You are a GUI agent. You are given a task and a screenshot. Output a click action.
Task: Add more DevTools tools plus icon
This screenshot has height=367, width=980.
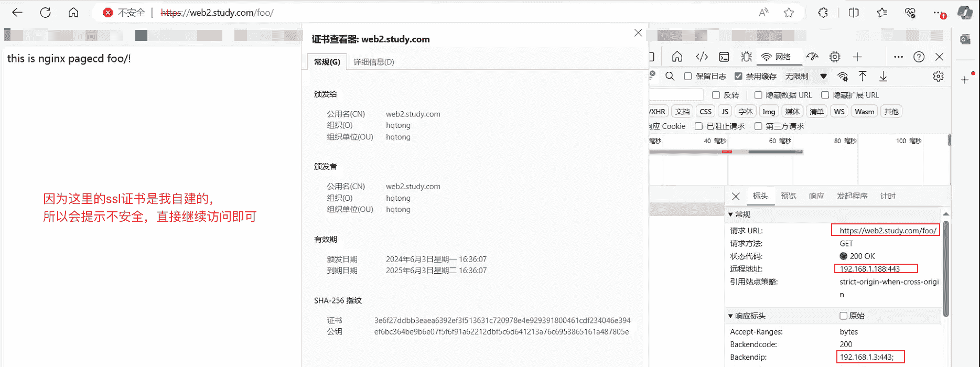(x=857, y=57)
